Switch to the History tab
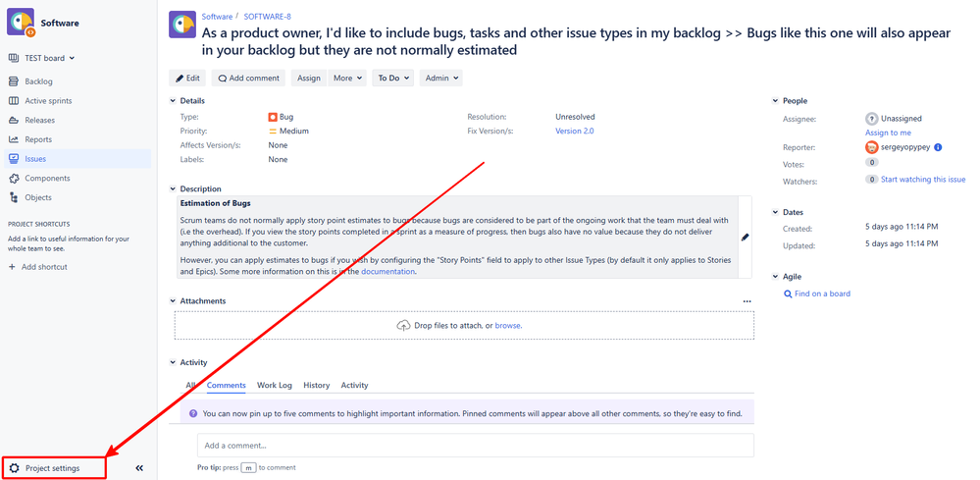 [316, 385]
